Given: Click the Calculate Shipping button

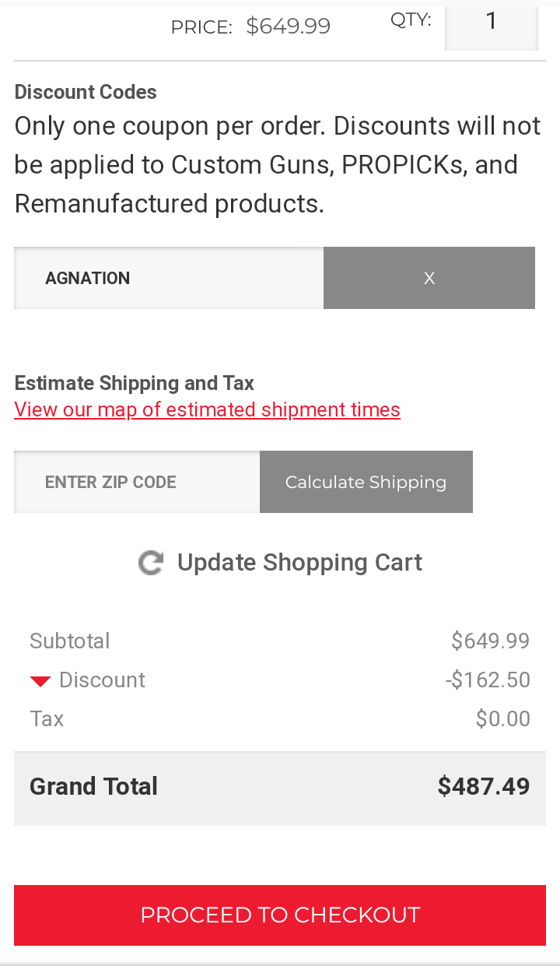Looking at the screenshot, I should point(366,482).
